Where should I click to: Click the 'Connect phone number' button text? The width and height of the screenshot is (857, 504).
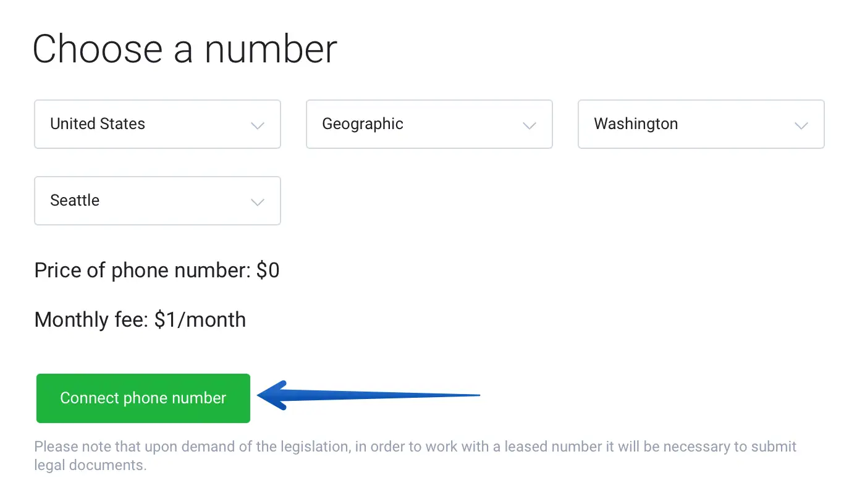143,398
